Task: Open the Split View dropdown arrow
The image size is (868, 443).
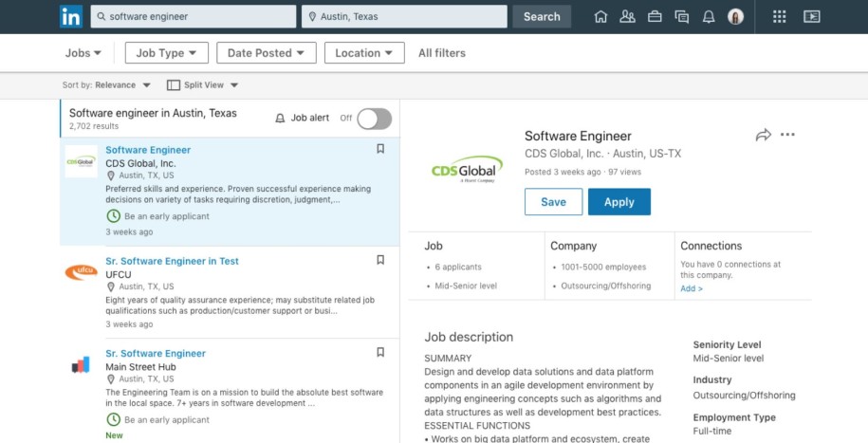Action: point(234,85)
